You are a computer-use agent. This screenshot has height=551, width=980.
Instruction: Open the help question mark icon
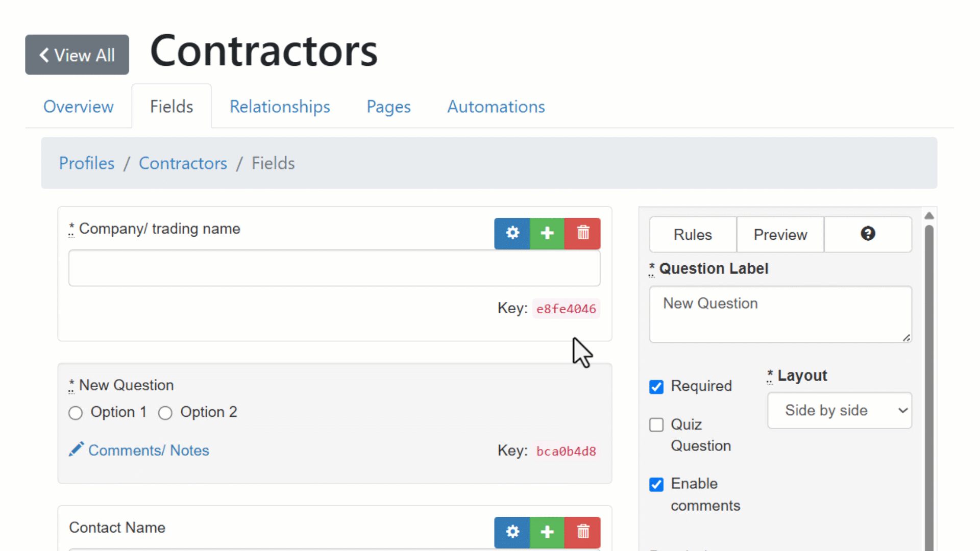point(868,234)
